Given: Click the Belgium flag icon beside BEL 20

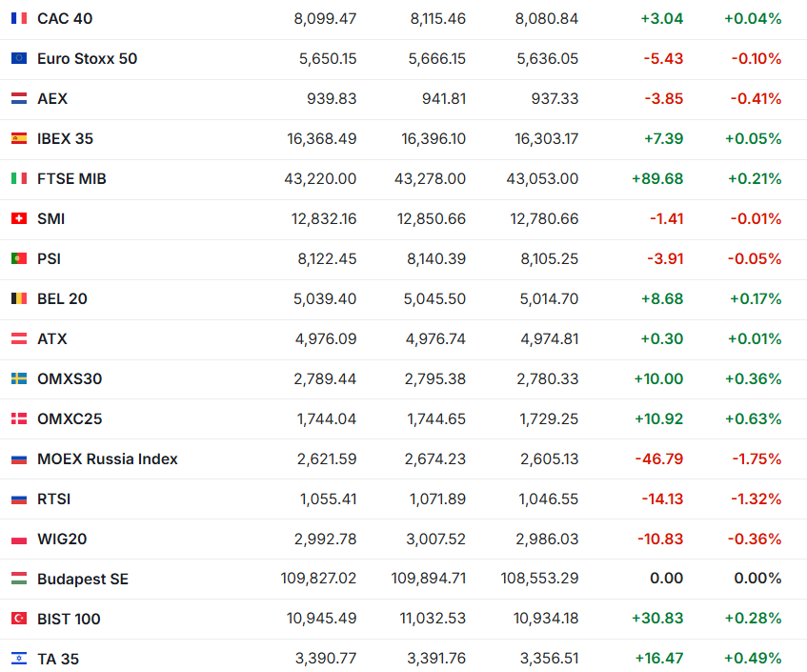Looking at the screenshot, I should pos(19,299).
